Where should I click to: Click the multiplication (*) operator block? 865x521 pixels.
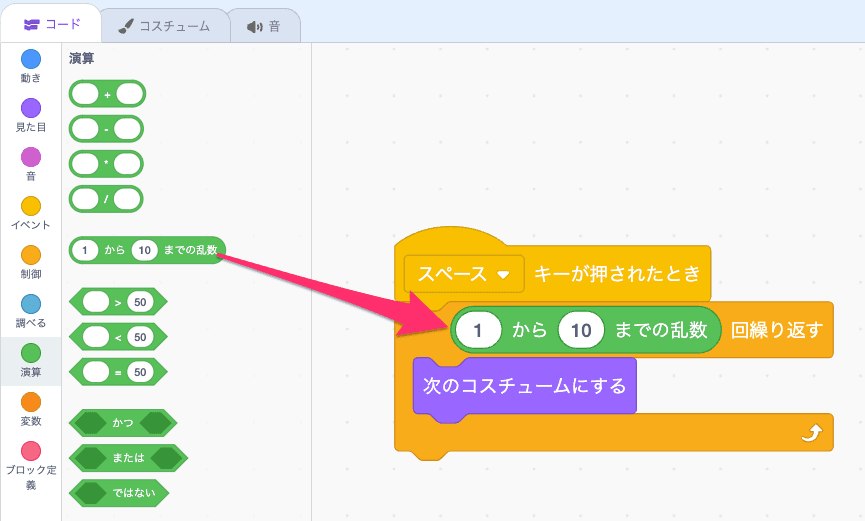106,164
